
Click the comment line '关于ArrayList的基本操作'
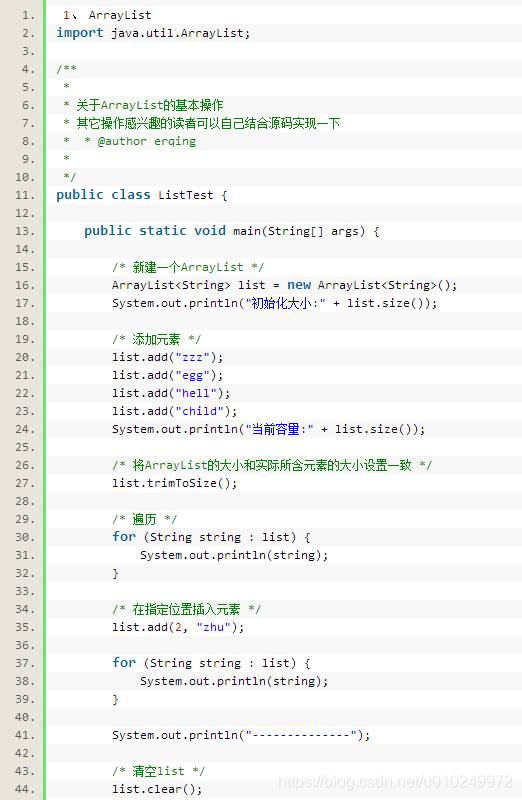coord(143,105)
